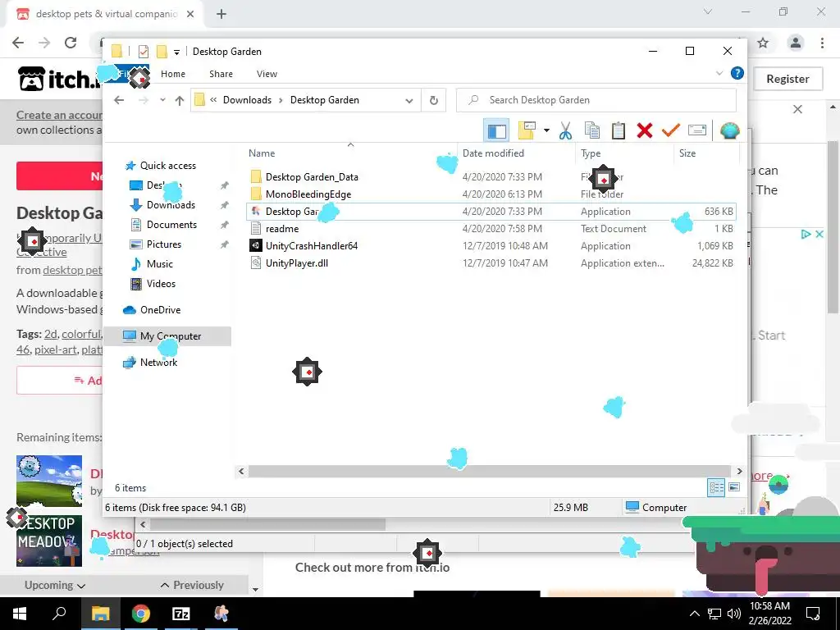Select the Desktop Garden_Data folder
Viewport: 840px width, 630px height.
[x=312, y=177]
